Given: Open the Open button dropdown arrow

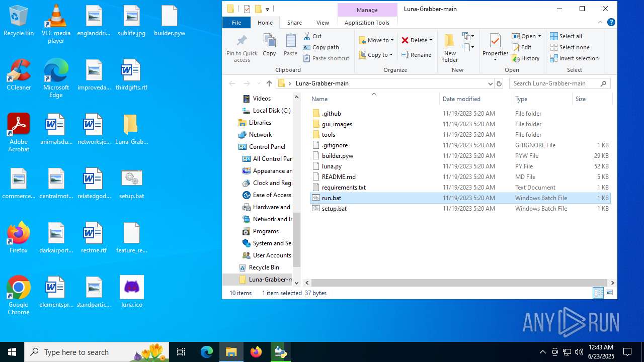Looking at the screenshot, I should pos(539,36).
